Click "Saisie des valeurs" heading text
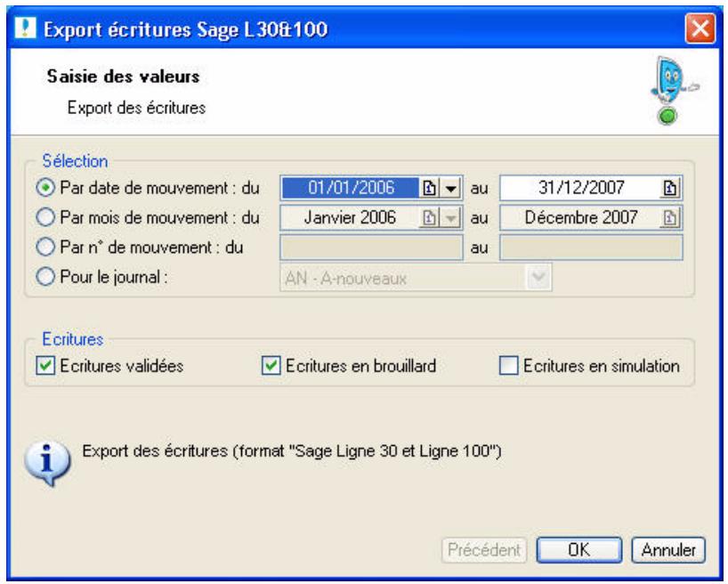 click(x=123, y=77)
